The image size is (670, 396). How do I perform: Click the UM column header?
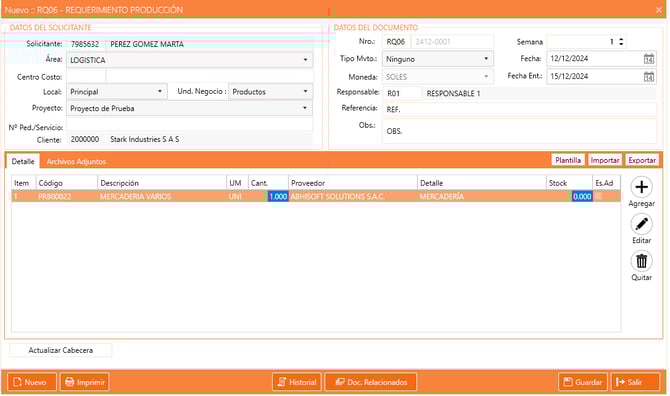pyautogui.click(x=238, y=183)
